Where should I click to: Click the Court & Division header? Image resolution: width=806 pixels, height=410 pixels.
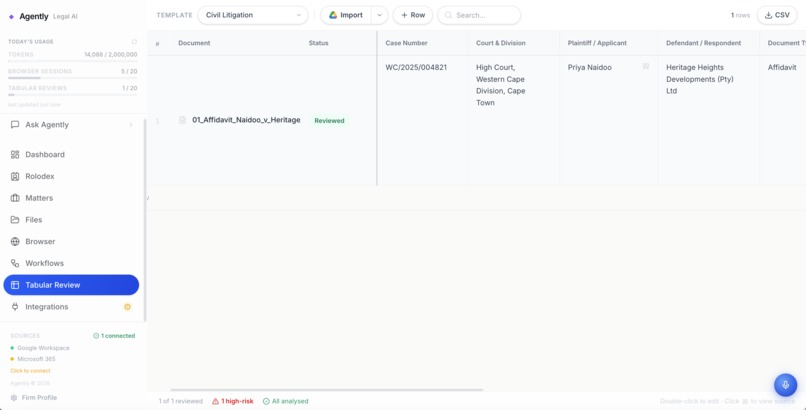point(501,43)
